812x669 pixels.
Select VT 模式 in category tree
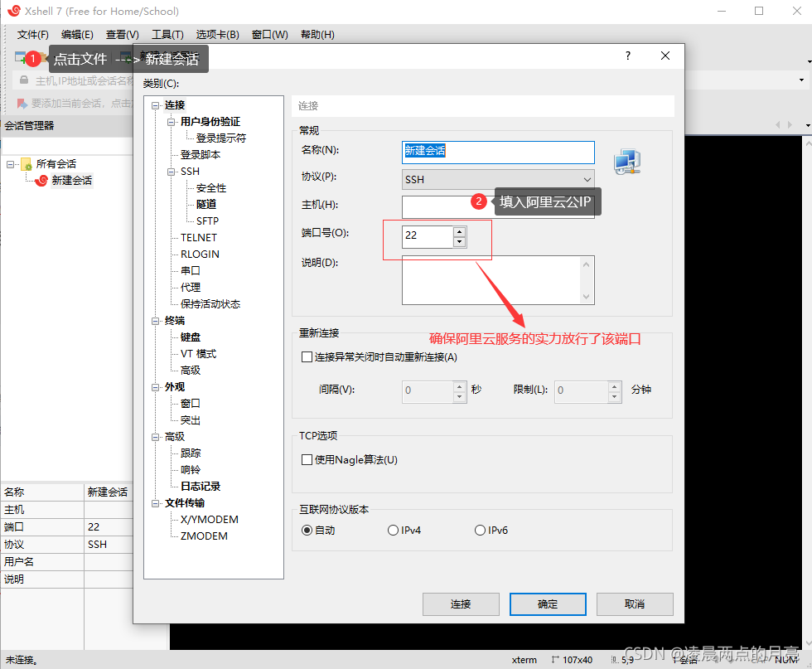point(198,354)
